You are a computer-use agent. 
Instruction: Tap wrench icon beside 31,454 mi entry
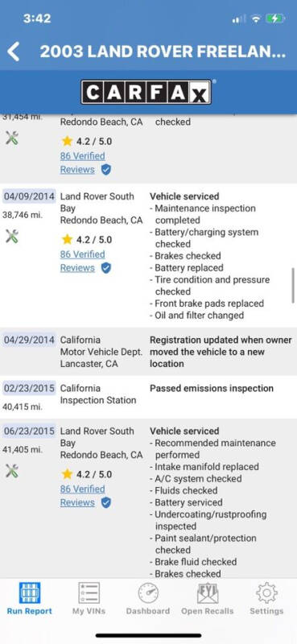tap(12, 138)
